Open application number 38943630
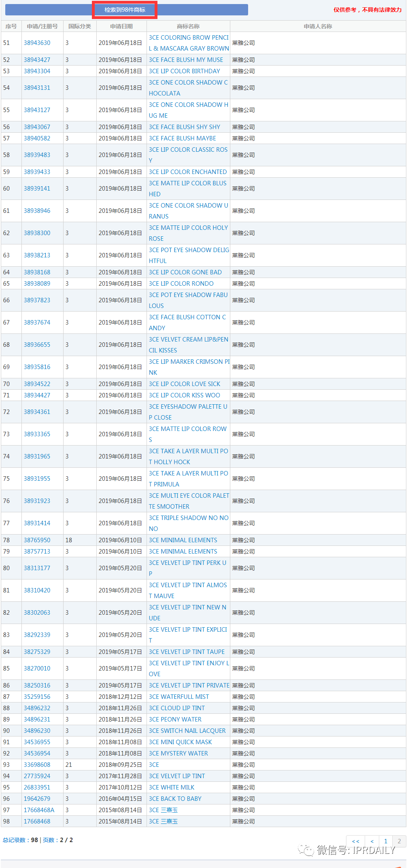Image resolution: width=408 pixels, height=868 pixels. click(37, 43)
